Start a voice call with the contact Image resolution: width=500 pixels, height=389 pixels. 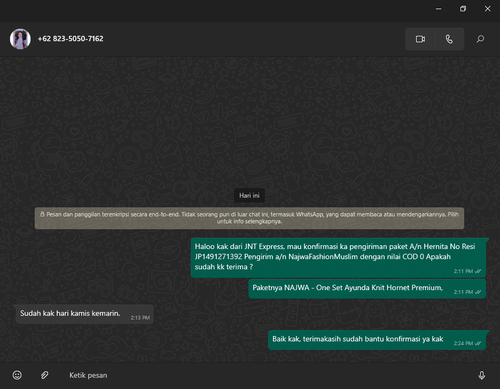[449, 39]
